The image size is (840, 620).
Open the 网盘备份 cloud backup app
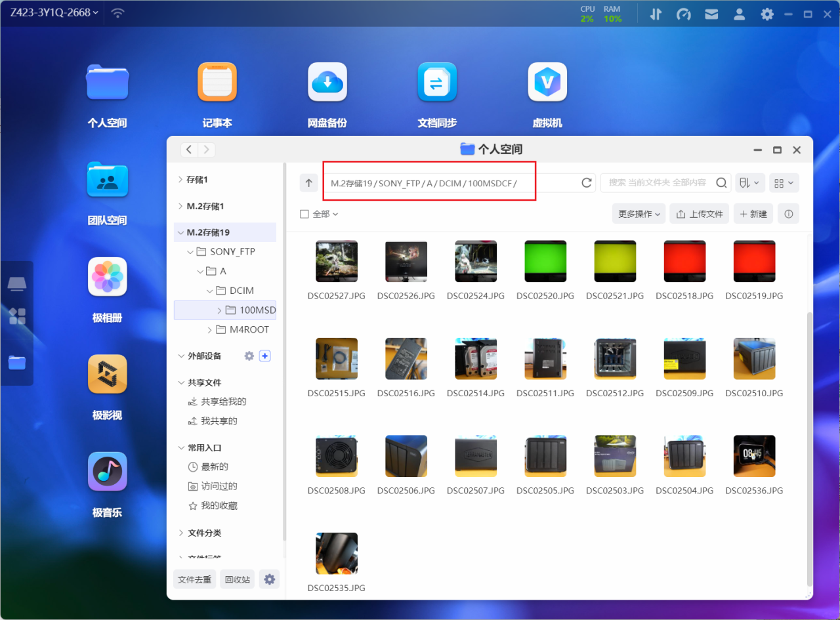click(327, 83)
